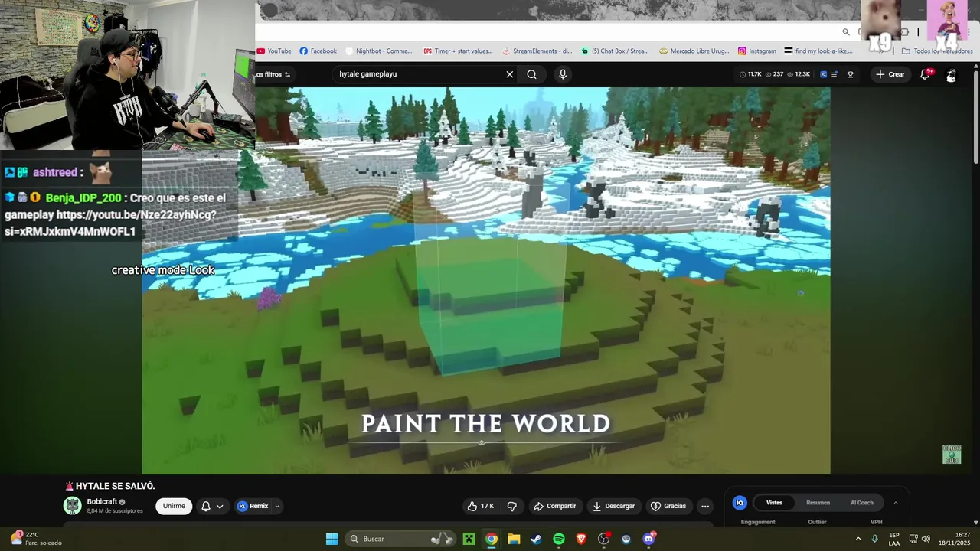Clear the search text with the X
The image size is (980, 551).
click(x=510, y=74)
